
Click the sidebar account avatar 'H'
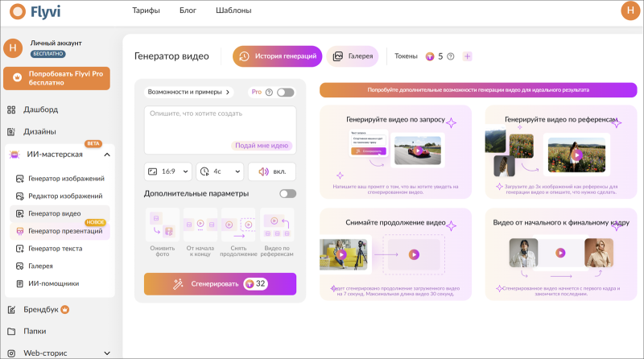click(x=13, y=48)
